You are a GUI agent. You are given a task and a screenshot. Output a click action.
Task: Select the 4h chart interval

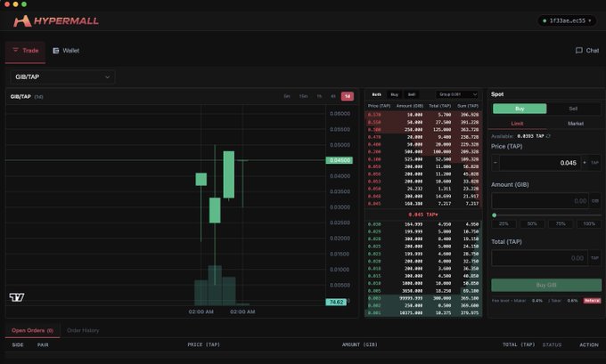pos(333,96)
